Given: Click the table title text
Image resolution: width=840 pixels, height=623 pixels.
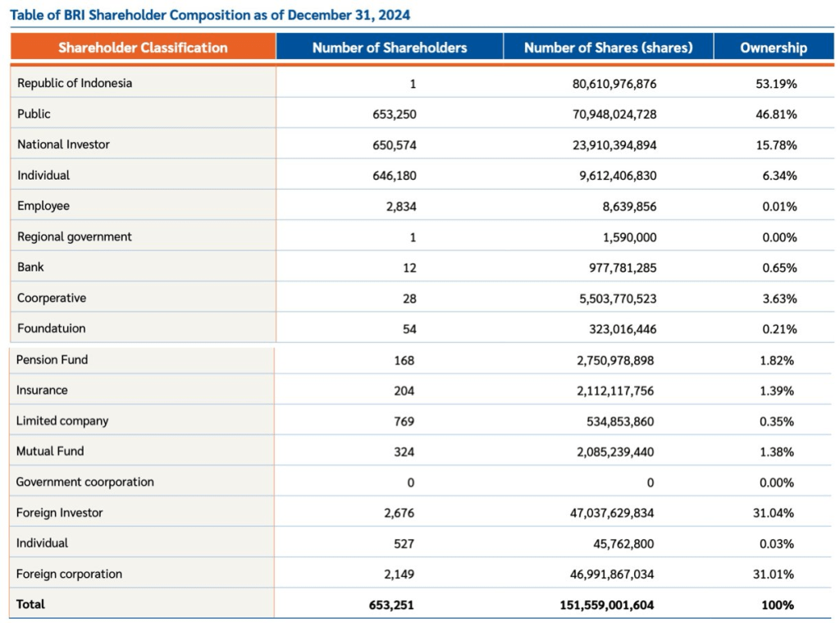Looking at the screenshot, I should (210, 15).
